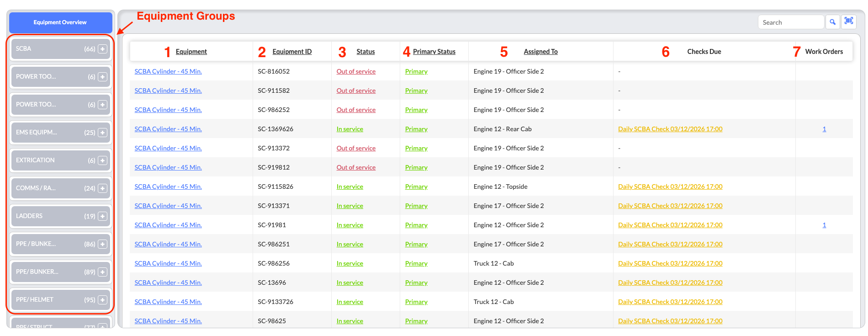868x336 pixels.
Task: Click the search magnifier icon
Action: point(832,22)
